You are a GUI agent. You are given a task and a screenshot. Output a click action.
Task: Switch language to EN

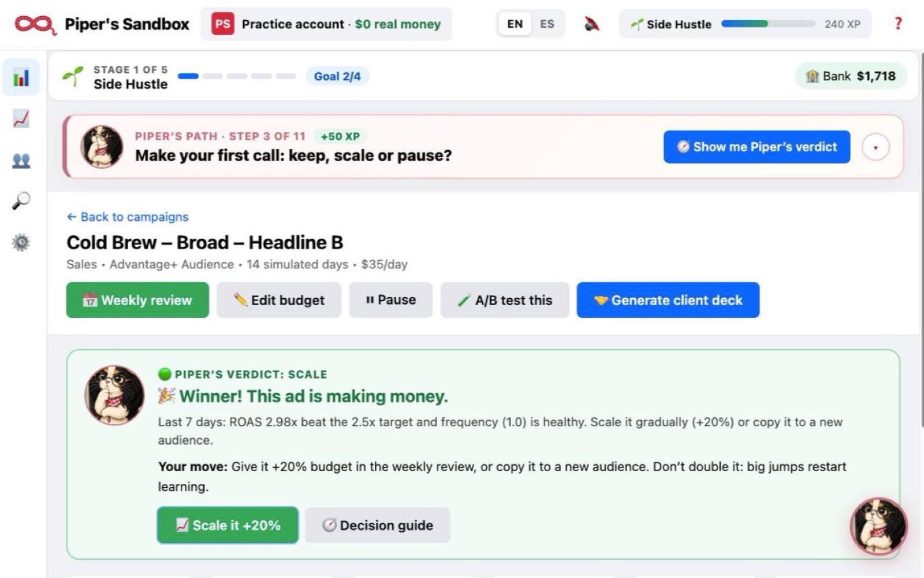click(515, 24)
